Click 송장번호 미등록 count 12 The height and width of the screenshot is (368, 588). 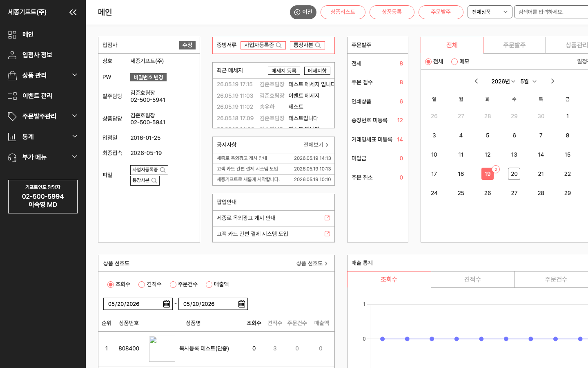point(400,120)
